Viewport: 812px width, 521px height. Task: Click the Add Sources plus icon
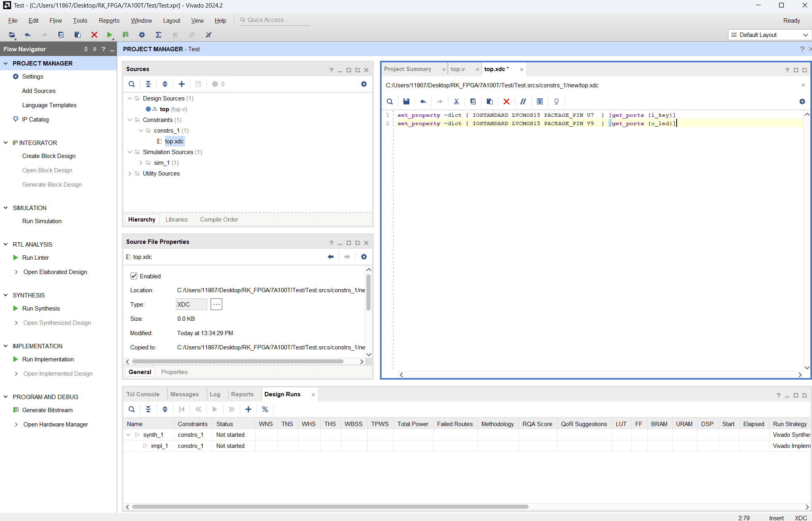coord(181,84)
